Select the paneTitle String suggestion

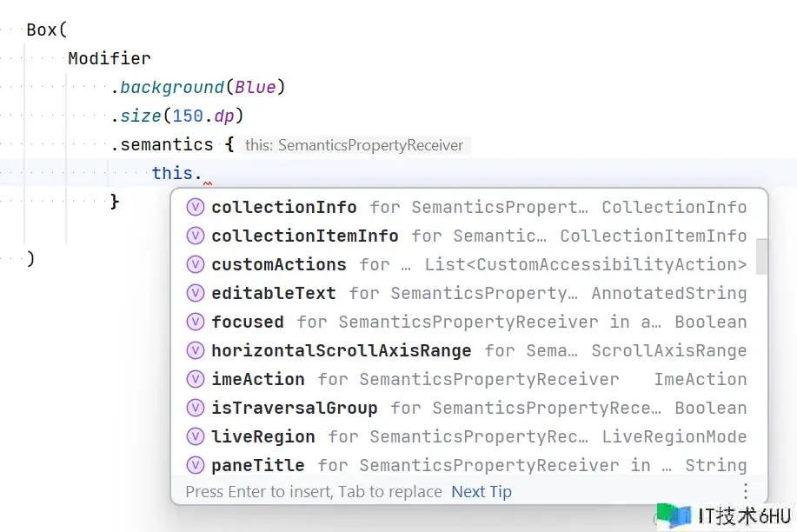pos(468,465)
